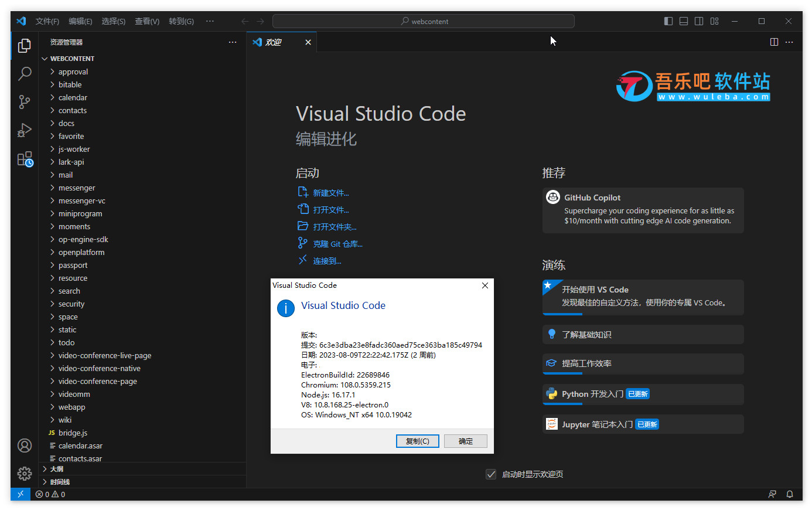
Task: Open the overflow menu ellipsis in the menu bar
Action: pyautogui.click(x=210, y=21)
